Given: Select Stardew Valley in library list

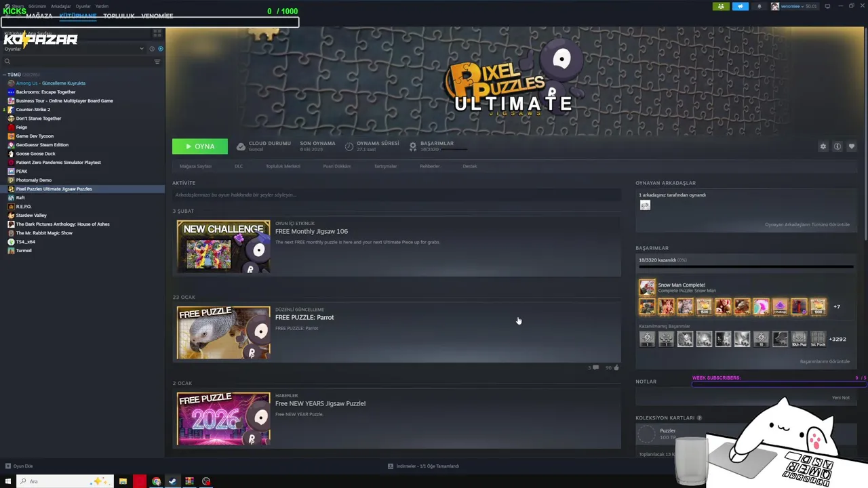Looking at the screenshot, I should click(x=31, y=216).
